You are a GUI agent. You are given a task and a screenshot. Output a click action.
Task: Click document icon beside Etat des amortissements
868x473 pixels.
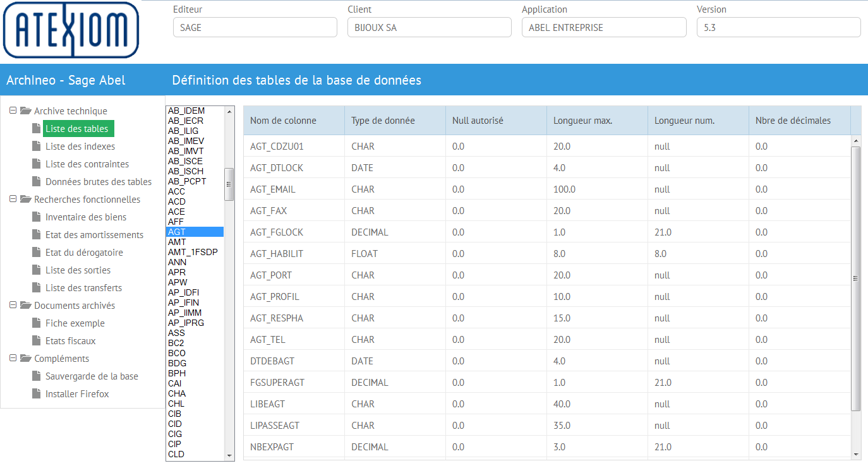pos(36,234)
